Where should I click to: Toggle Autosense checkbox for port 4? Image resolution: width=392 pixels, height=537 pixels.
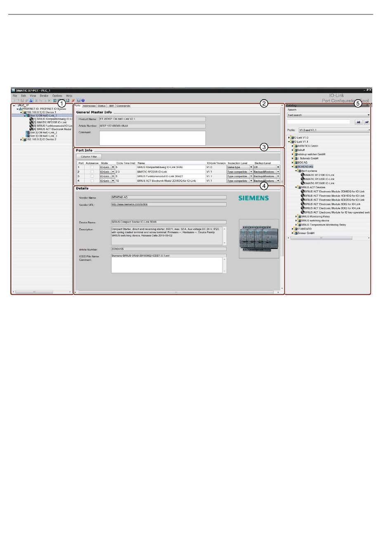(92, 181)
